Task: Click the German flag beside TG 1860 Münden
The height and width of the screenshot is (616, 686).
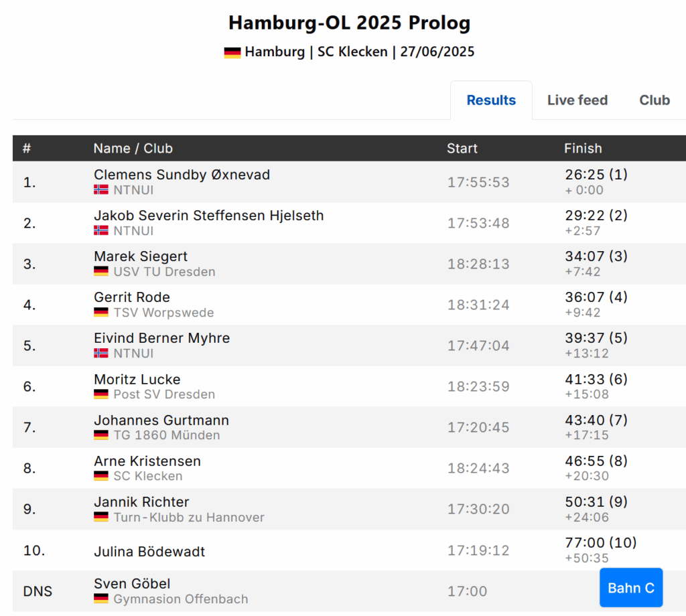Action: (101, 435)
